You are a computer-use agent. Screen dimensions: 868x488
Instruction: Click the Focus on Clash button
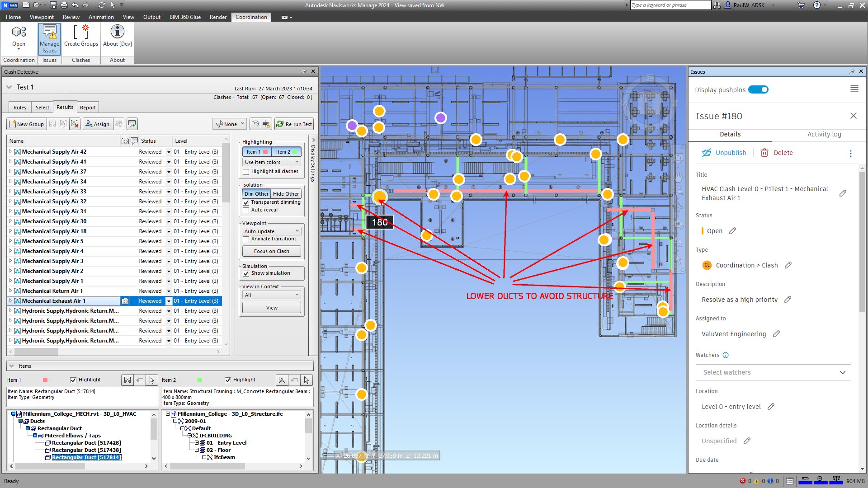pos(271,251)
